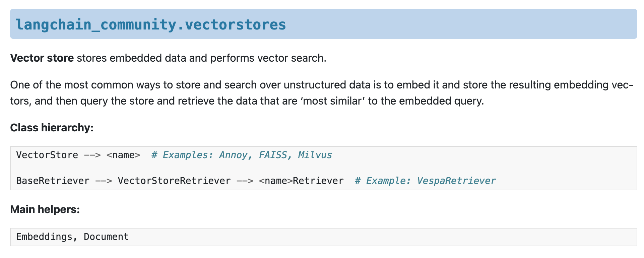Click 'VectorStore' in the hierarchy code block
Screen dimensions: 644x258
[x=47, y=155]
